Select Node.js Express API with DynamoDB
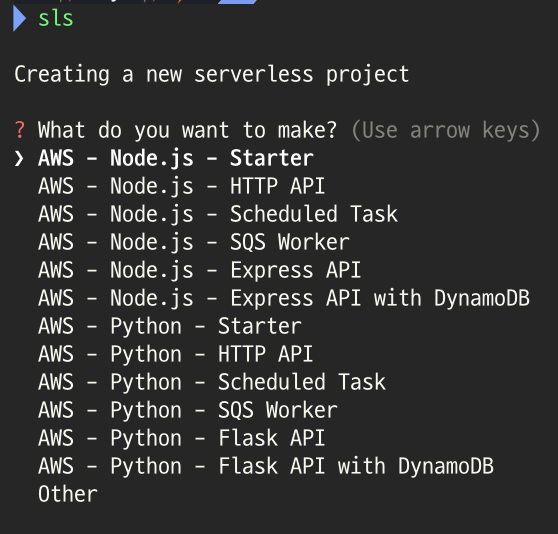This screenshot has height=534, width=558. [284, 298]
